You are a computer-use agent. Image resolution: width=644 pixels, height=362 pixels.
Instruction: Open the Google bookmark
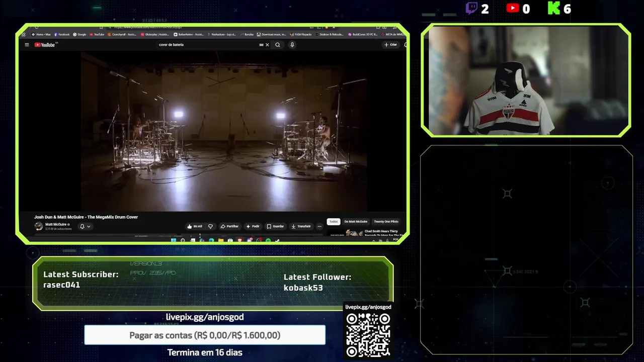pyautogui.click(x=79, y=34)
